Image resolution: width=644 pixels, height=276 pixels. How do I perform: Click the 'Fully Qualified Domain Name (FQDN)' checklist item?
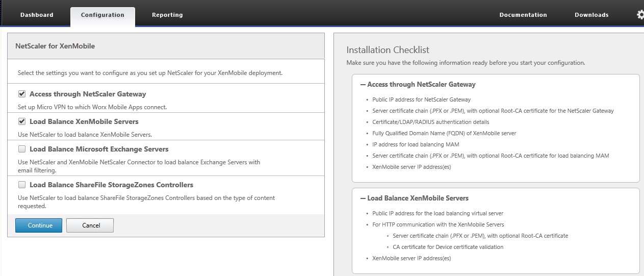tap(444, 133)
